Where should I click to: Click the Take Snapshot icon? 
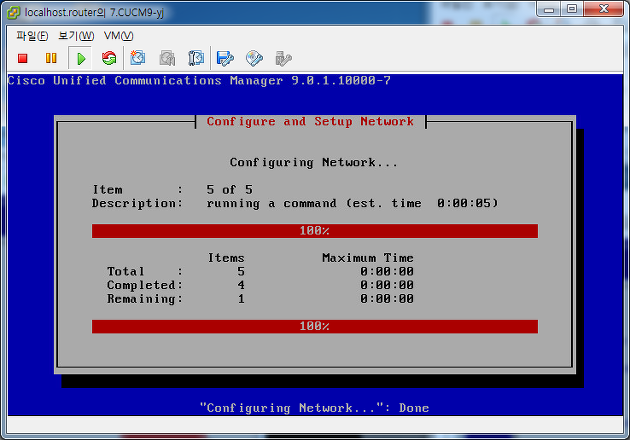pos(137,58)
